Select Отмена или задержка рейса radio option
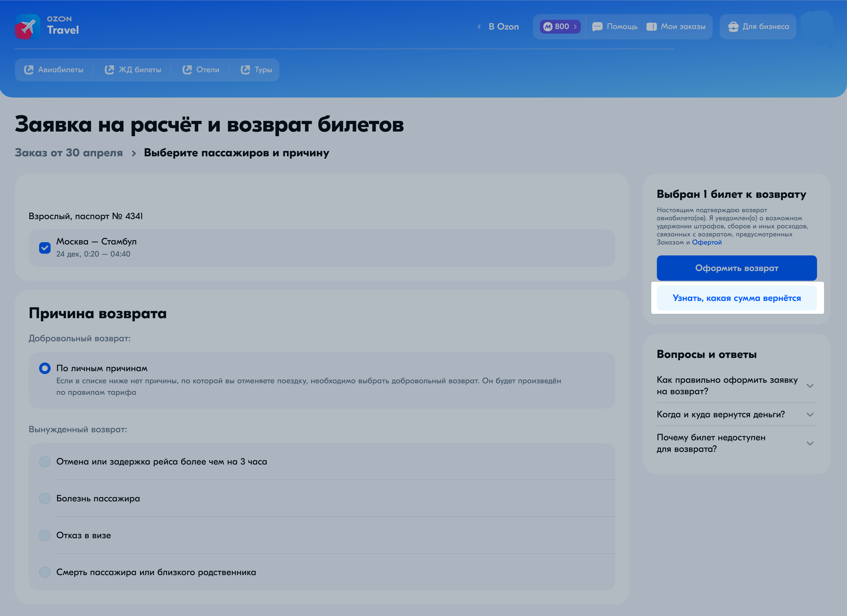The image size is (847, 616). click(x=45, y=462)
